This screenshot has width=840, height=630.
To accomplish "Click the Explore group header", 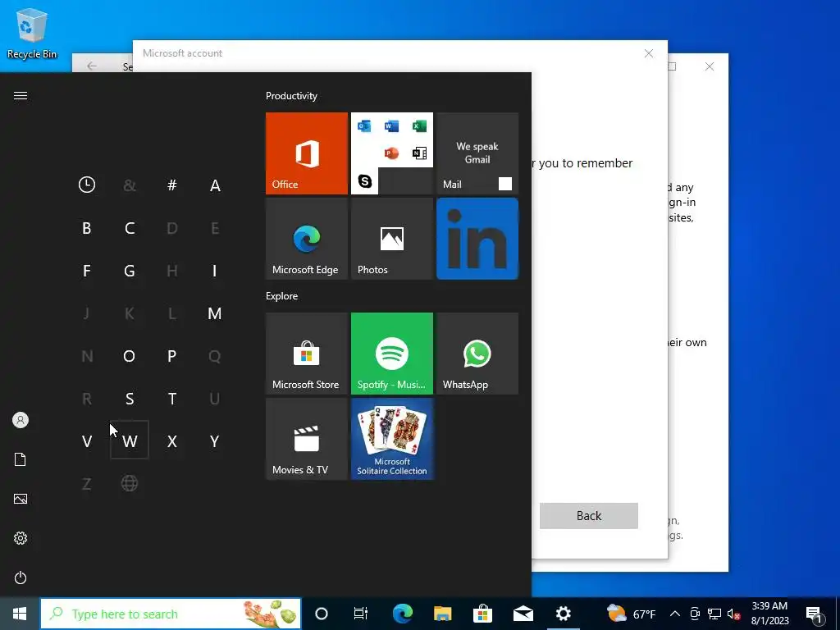I will 282,295.
